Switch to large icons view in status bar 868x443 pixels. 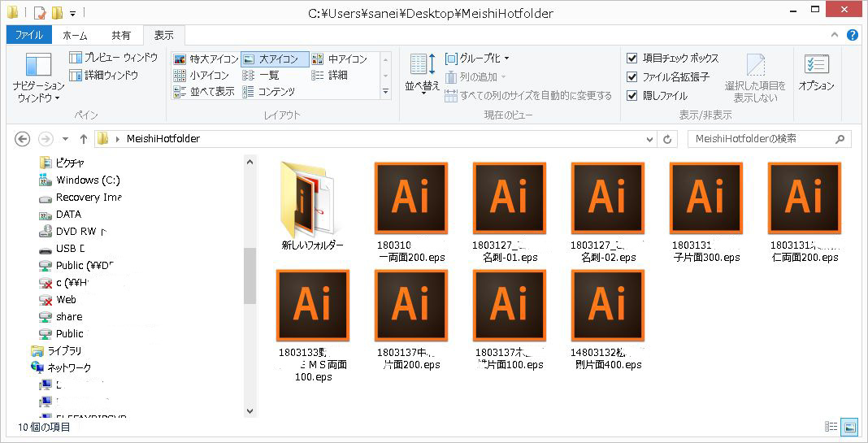(848, 427)
